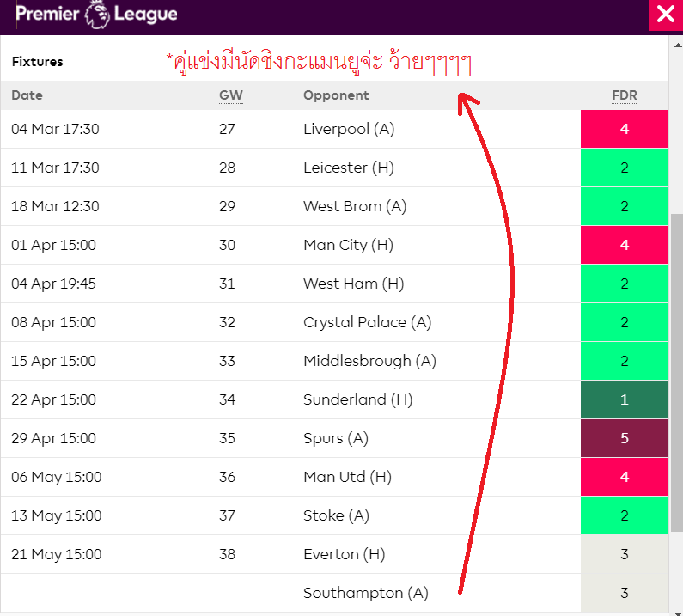Click the FDR column header abbreviation
Screen dimensions: 683x616
tap(624, 95)
